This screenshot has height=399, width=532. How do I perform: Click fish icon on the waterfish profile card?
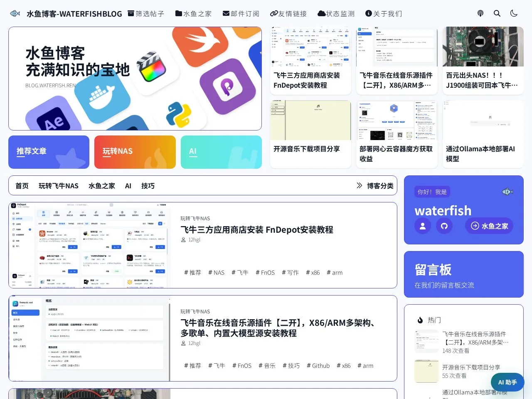pos(507,192)
